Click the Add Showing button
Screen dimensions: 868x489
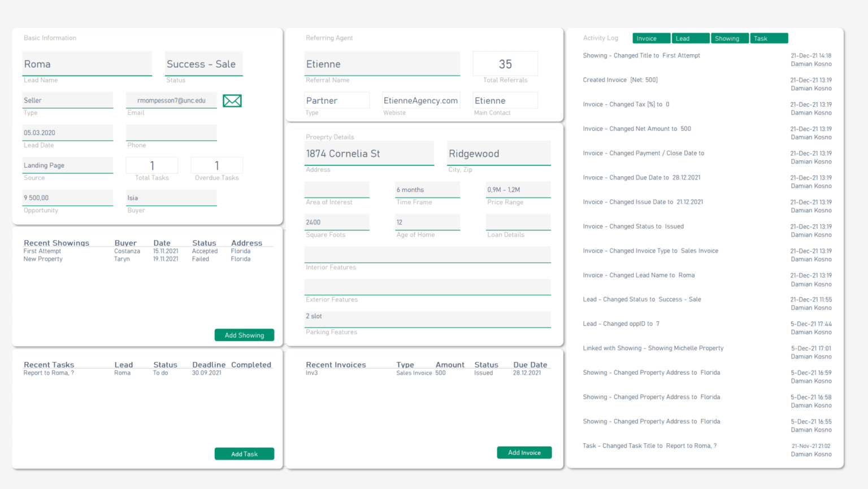[244, 335]
